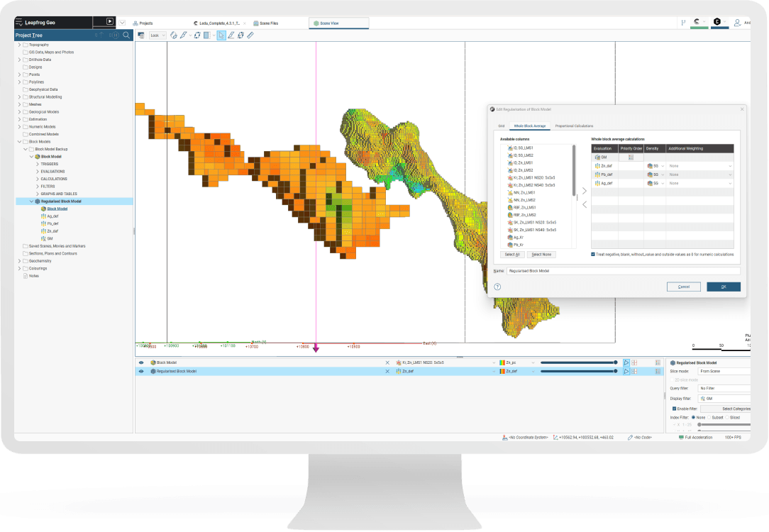
Task: Collapse the Block Models folder in tree
Action: coord(20,142)
